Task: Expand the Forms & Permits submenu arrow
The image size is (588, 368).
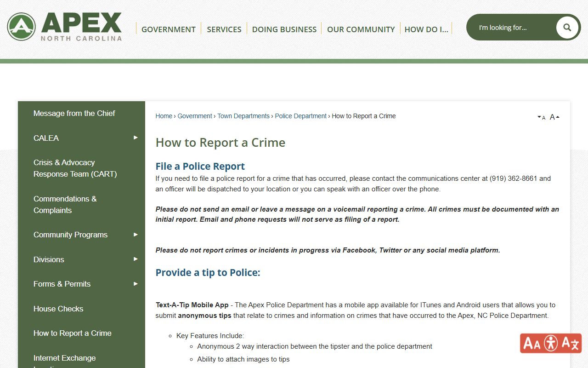Action: click(x=136, y=284)
